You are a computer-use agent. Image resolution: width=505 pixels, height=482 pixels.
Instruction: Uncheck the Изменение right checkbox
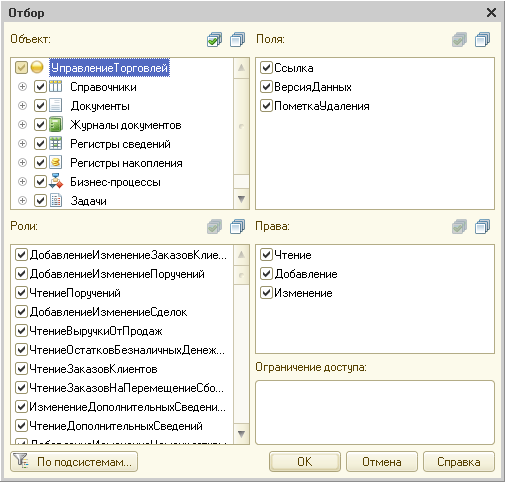[266, 293]
